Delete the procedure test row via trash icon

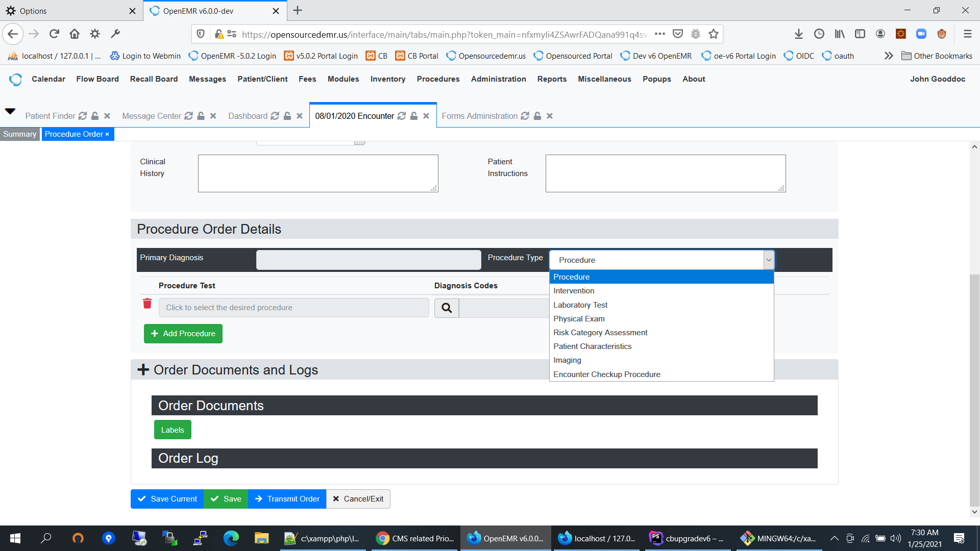pos(147,304)
